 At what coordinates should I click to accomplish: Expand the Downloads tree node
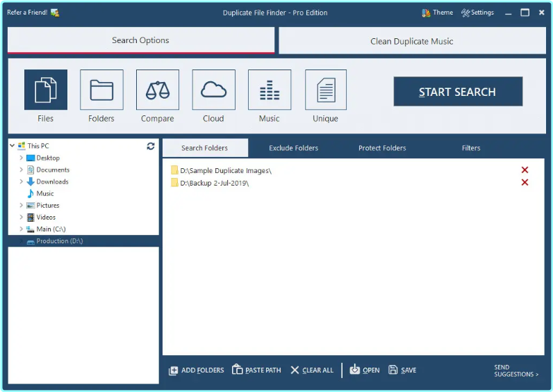coord(21,181)
